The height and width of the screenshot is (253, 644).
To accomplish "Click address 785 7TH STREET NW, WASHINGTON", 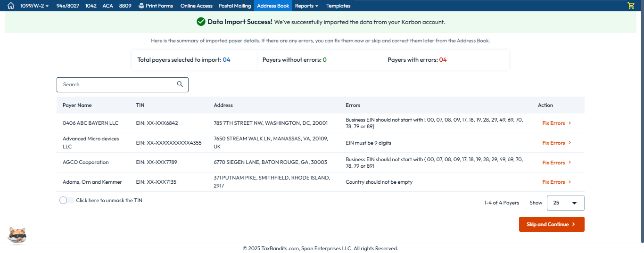I will [271, 123].
